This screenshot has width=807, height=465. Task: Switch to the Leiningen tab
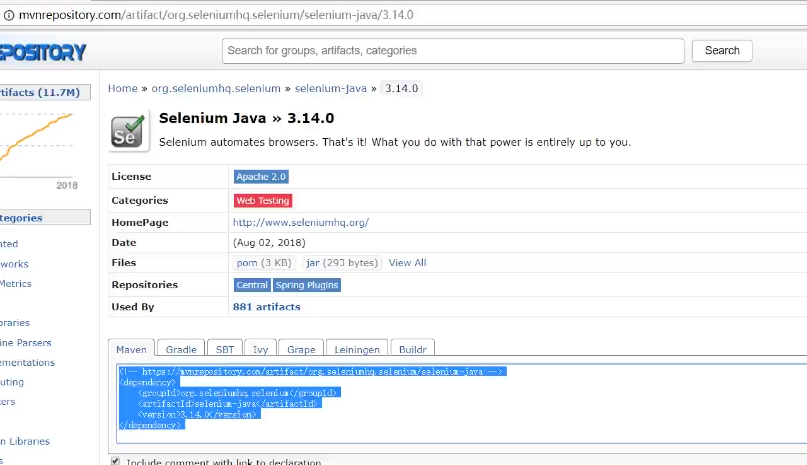click(x=357, y=349)
